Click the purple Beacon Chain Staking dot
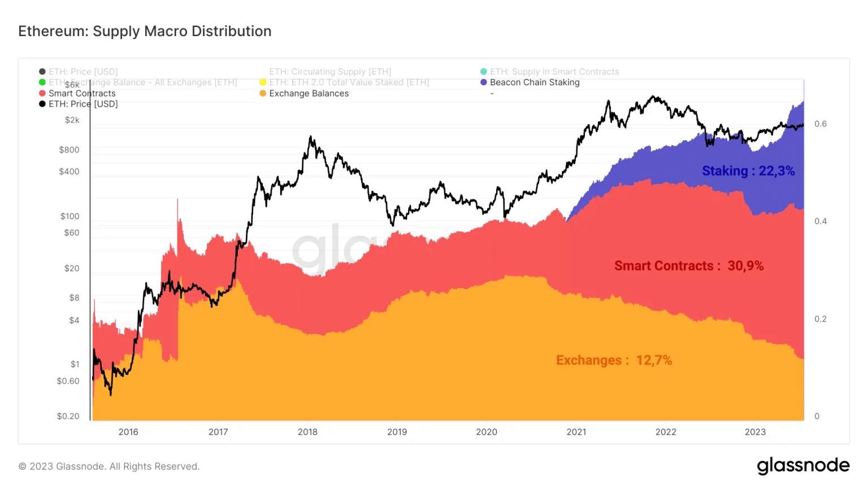868x488 pixels. coord(484,82)
